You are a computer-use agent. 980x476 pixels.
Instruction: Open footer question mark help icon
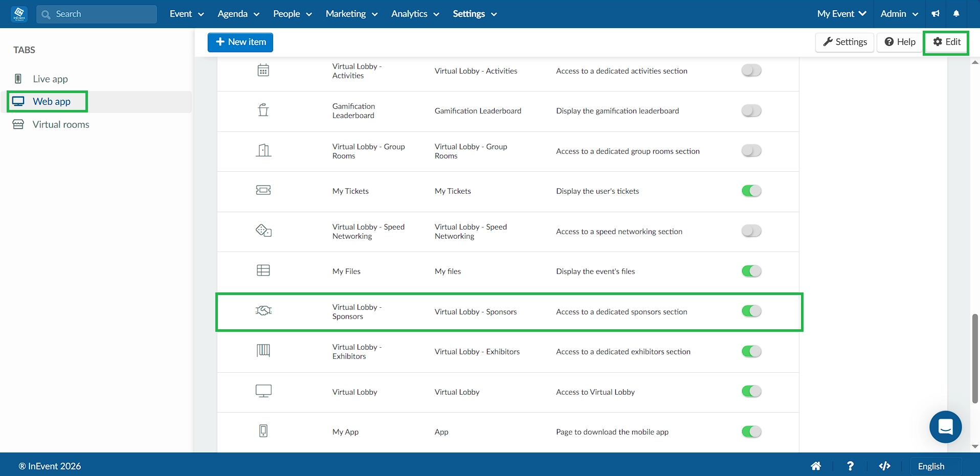[x=850, y=466]
